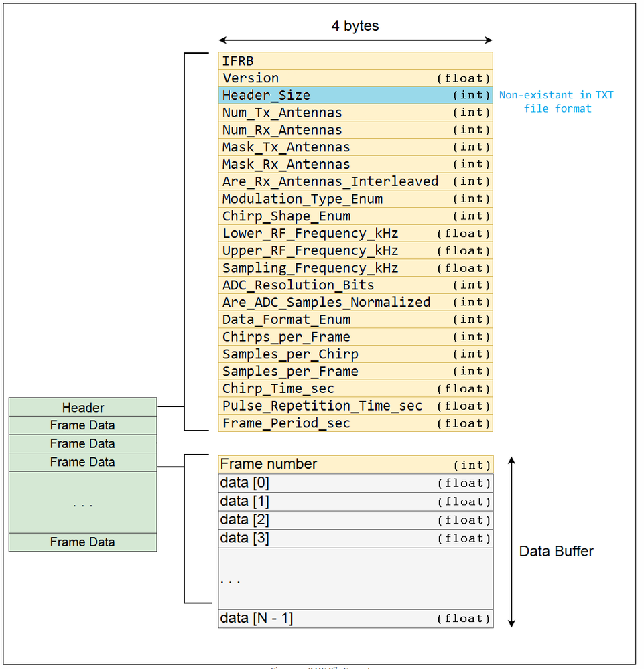Select the highlighted Header_Size row
This screenshot has height=669, width=644.
tap(355, 95)
